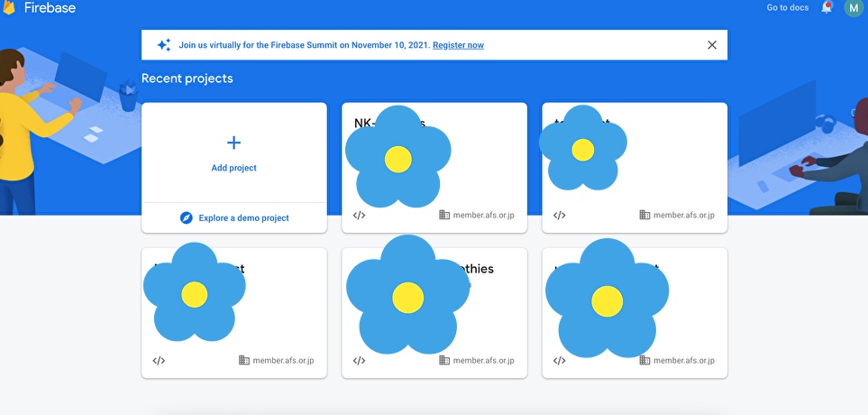Click member.afs.or.jp on the othies card
Viewport: 868px width, 415px height.
click(484, 360)
